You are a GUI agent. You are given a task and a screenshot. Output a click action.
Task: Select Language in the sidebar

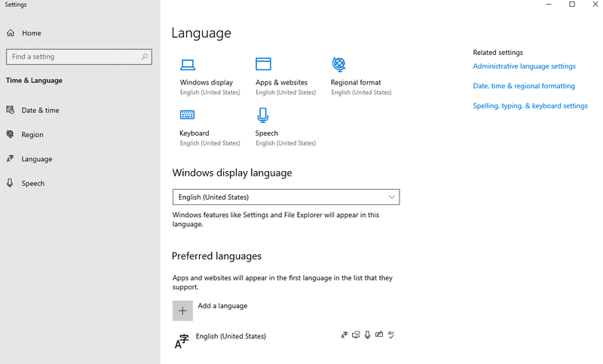pos(37,159)
